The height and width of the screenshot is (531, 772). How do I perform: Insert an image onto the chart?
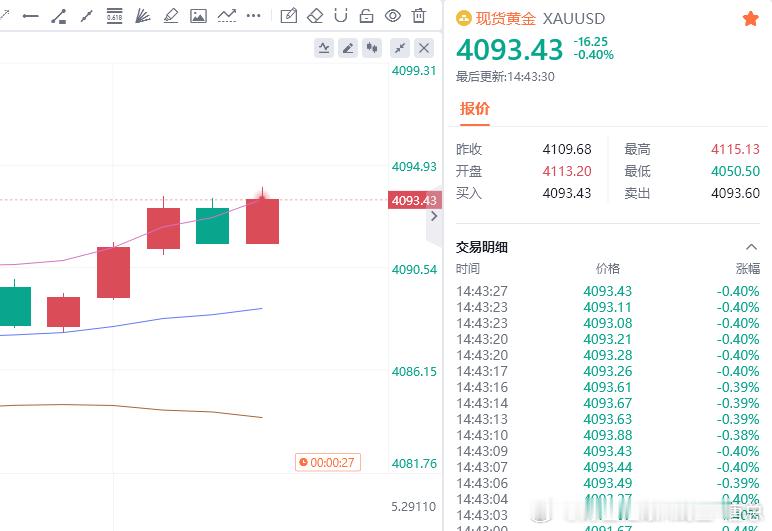[198, 16]
